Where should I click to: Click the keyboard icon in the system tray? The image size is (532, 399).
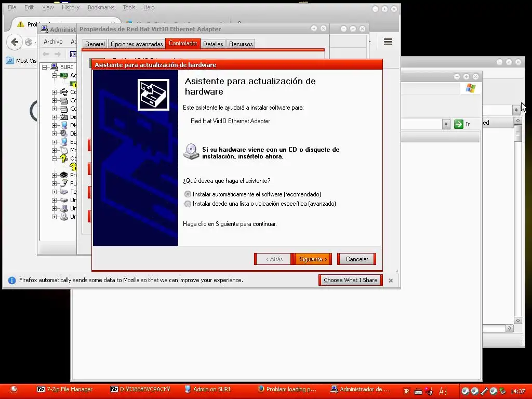[x=418, y=392]
